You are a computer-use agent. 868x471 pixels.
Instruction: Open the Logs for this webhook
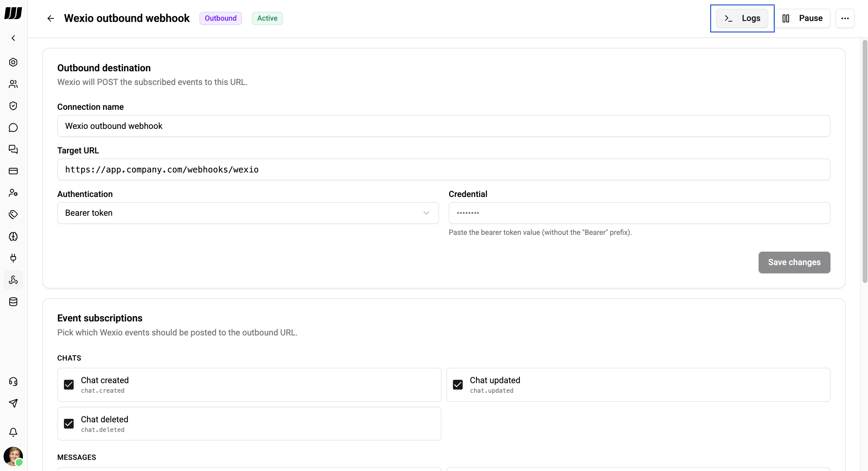(742, 18)
